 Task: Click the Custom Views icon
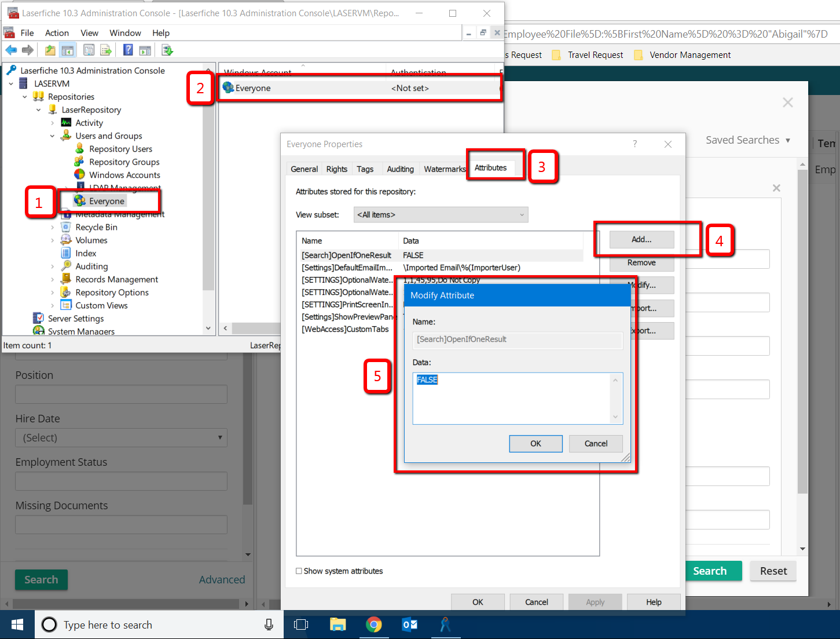pos(66,305)
